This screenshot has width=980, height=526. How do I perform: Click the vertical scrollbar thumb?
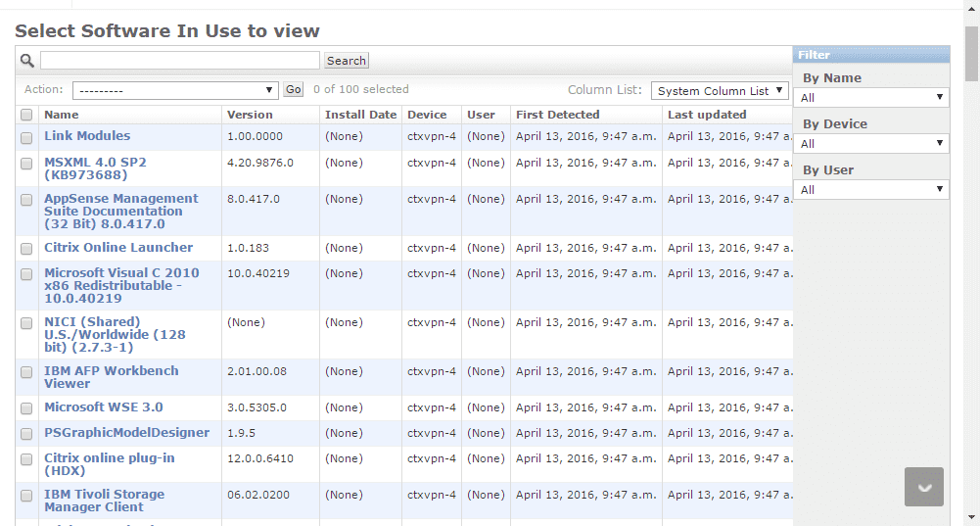tap(971, 53)
